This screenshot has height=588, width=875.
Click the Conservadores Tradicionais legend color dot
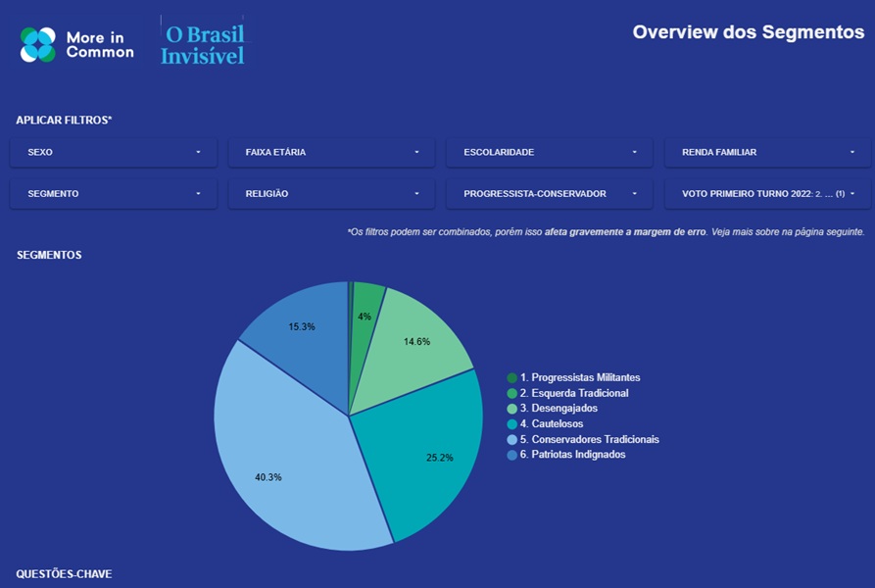click(x=511, y=440)
